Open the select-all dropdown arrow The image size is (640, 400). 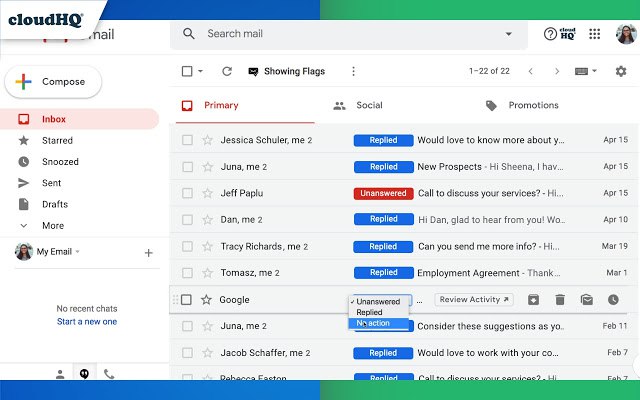click(200, 71)
